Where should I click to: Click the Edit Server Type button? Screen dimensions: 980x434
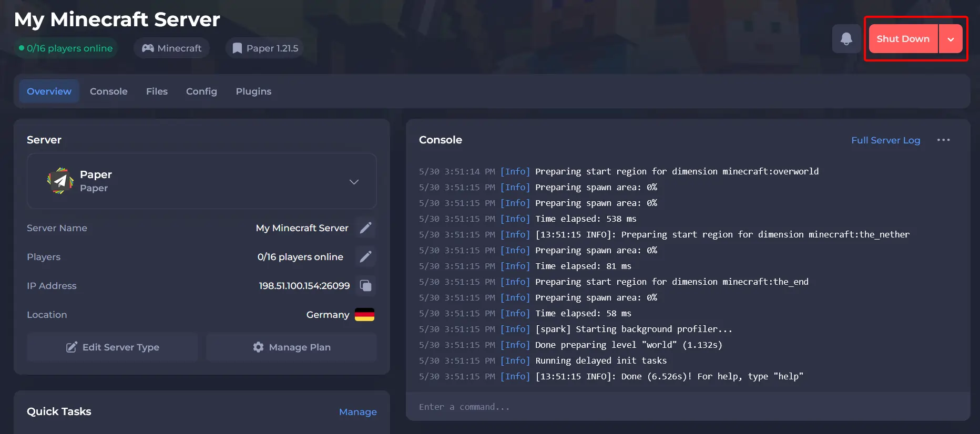pyautogui.click(x=113, y=347)
